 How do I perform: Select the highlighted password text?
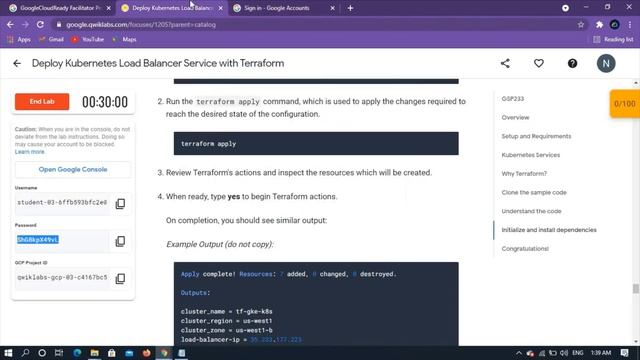click(x=38, y=240)
